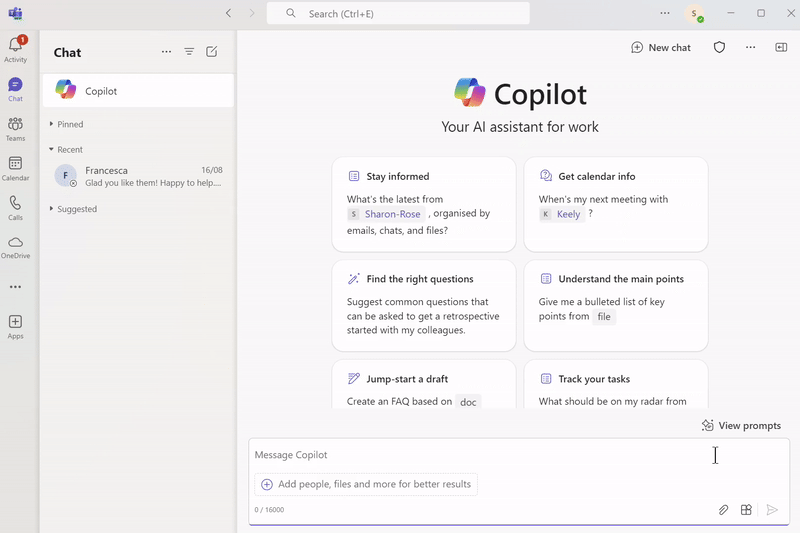Toggle the side panel icon
Viewport: 800px width, 533px height.
pyautogui.click(x=781, y=47)
